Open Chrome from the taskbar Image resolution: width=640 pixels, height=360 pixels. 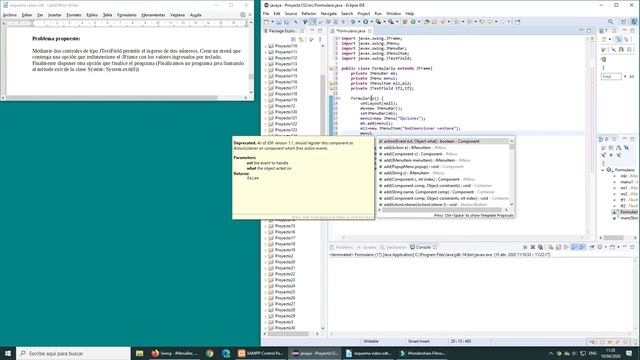(210, 353)
